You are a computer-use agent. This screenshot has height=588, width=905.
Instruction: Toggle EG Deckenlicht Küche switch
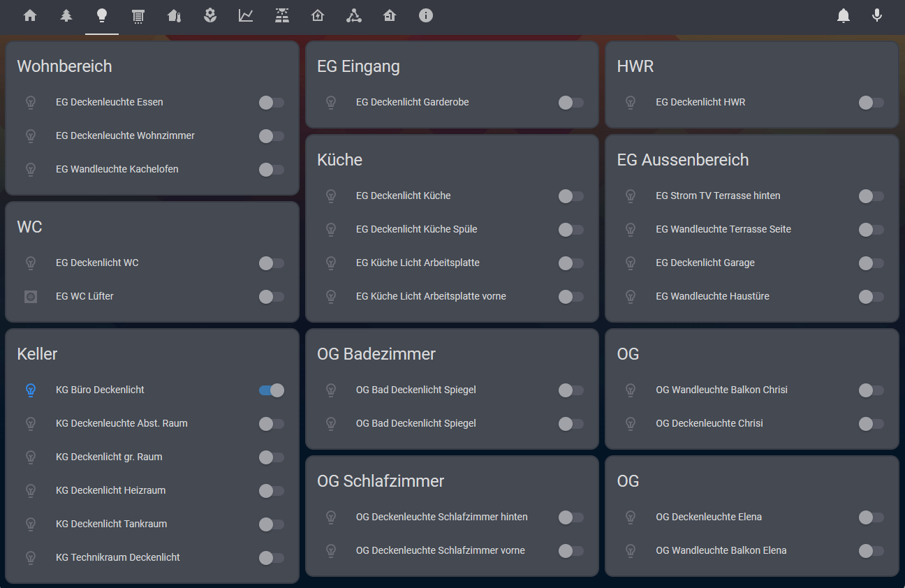click(571, 196)
